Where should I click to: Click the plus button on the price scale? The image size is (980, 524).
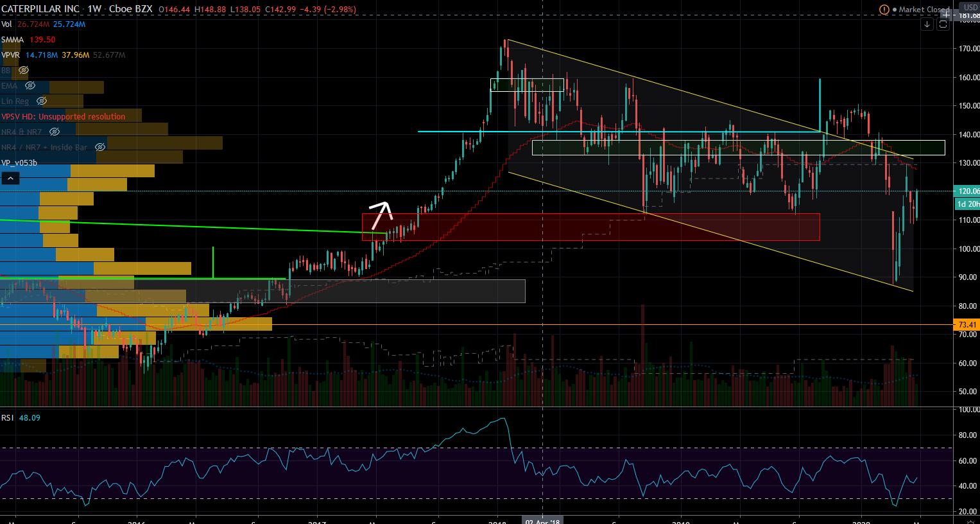pyautogui.click(x=947, y=13)
